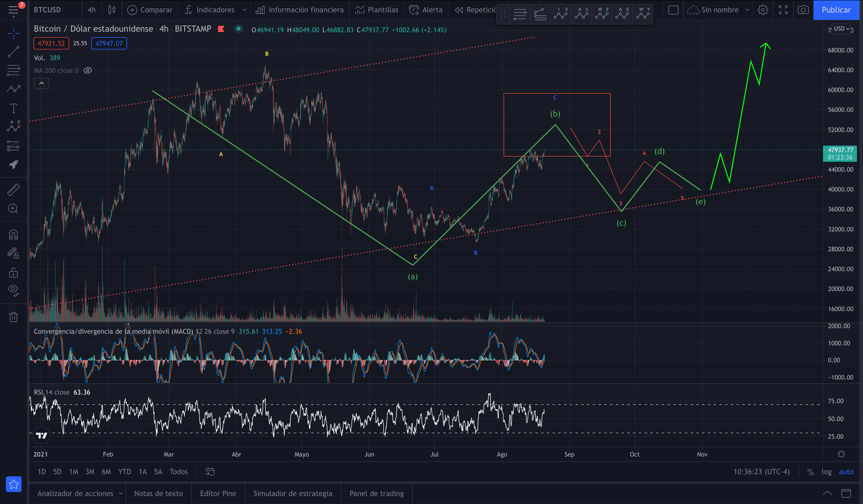The height and width of the screenshot is (504, 863).
Task: Switch to the Editor Pine tab
Action: point(218,493)
